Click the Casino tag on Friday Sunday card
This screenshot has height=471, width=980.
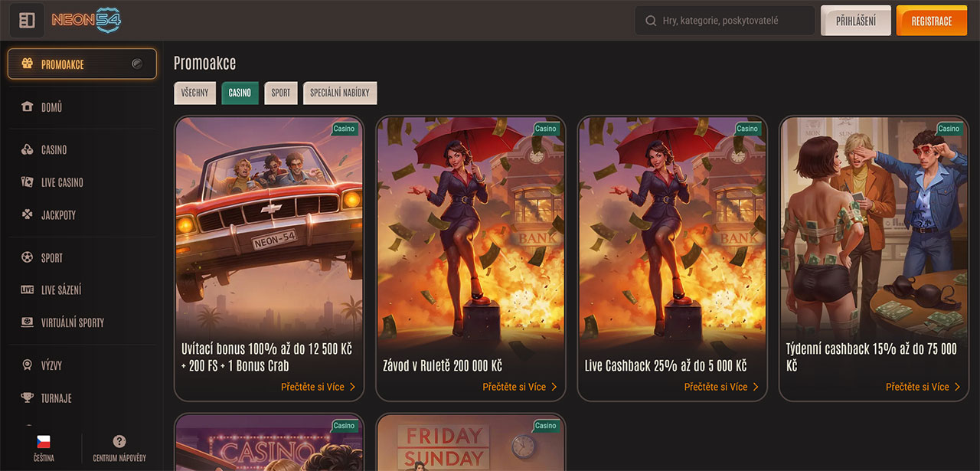546,426
